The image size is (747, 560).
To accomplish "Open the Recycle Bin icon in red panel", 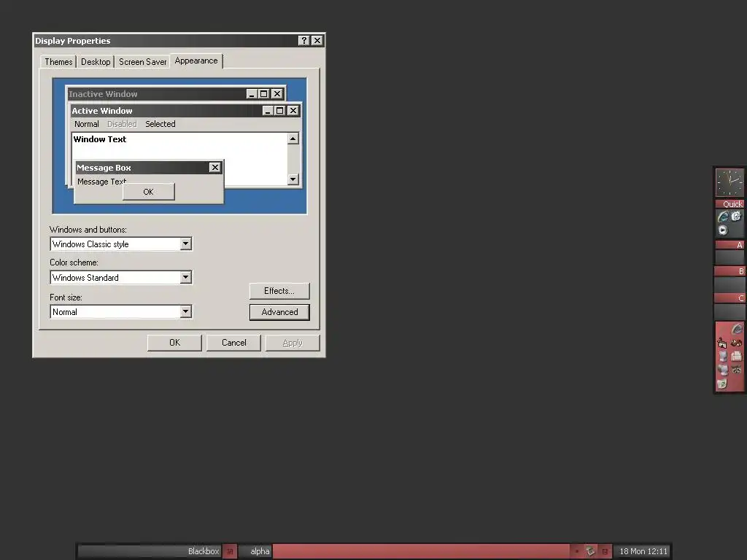I will (723, 383).
